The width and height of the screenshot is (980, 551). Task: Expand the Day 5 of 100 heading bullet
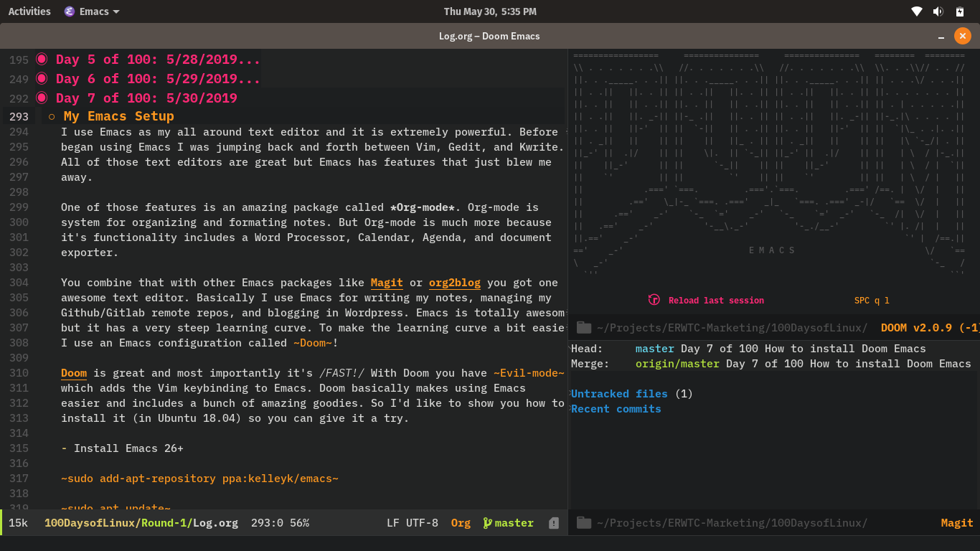pos(42,59)
